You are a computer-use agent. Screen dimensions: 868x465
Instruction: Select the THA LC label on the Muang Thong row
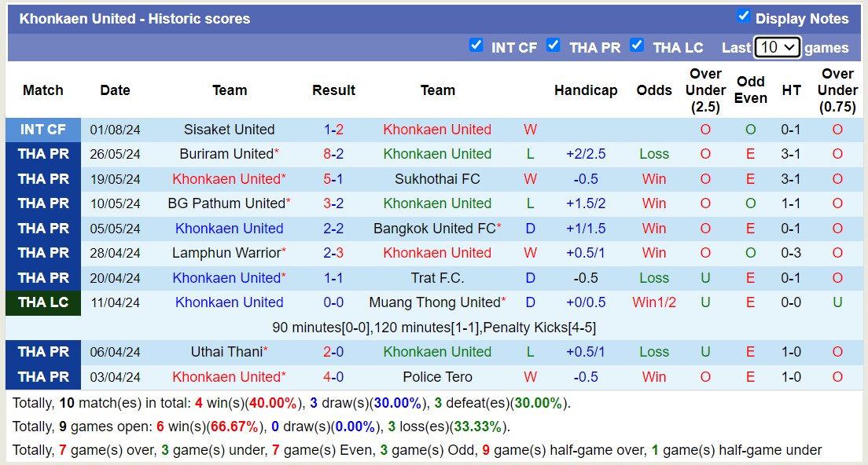42,302
